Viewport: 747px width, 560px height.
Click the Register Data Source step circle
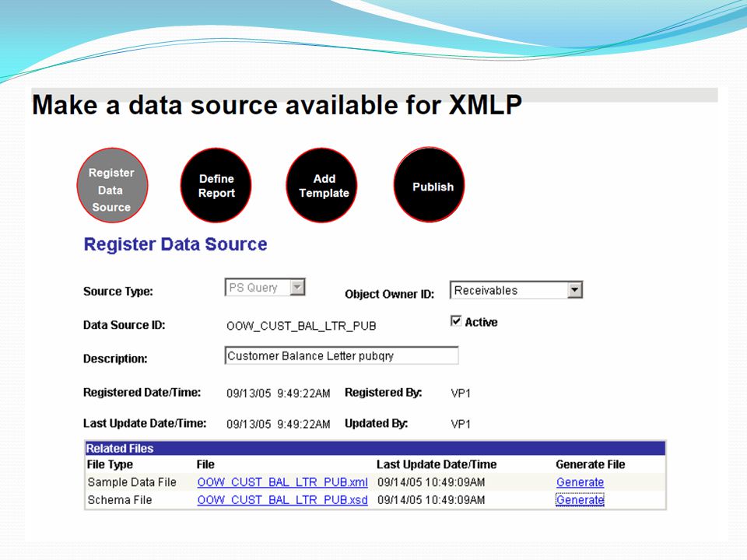coord(112,185)
